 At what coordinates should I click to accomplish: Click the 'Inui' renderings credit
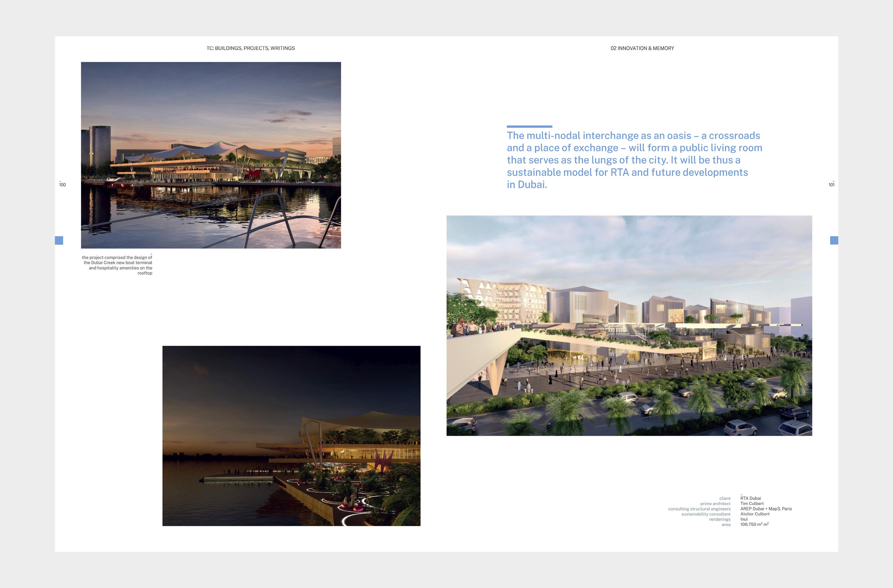744,519
